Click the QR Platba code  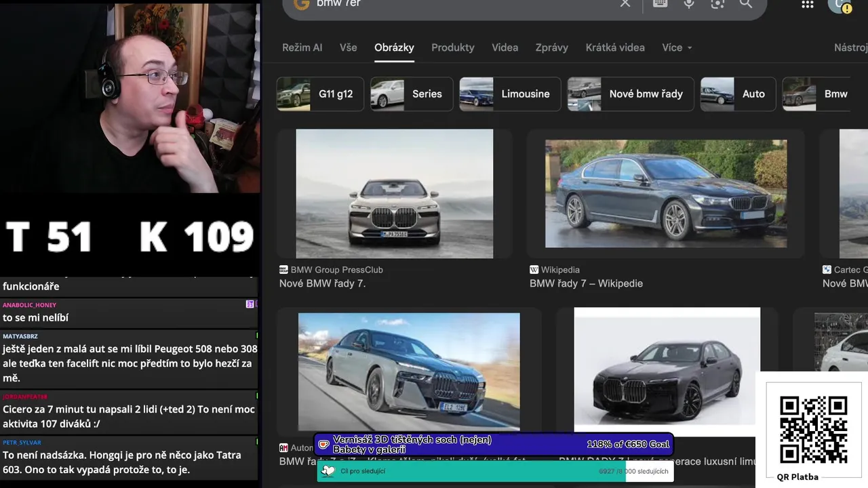[x=814, y=430]
